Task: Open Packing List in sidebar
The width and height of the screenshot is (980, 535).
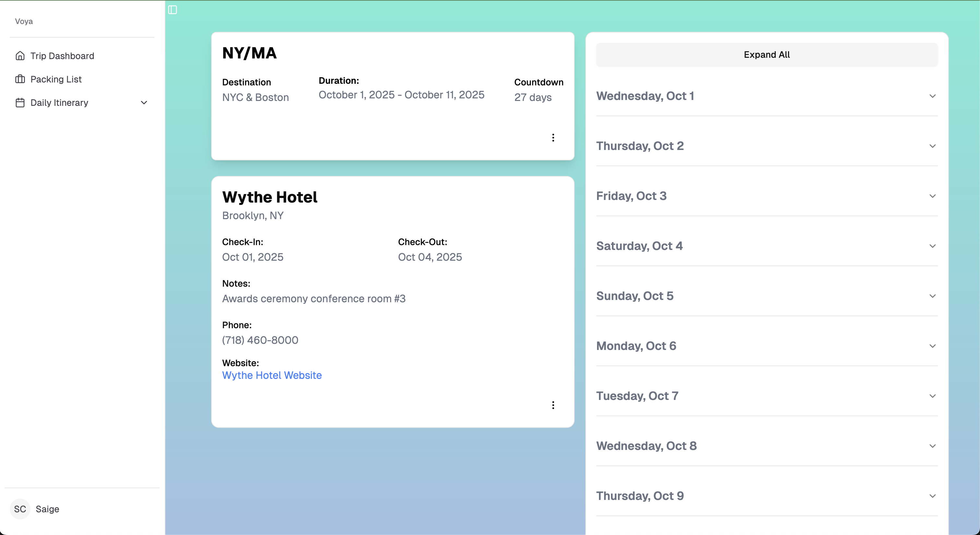Action: (x=56, y=79)
